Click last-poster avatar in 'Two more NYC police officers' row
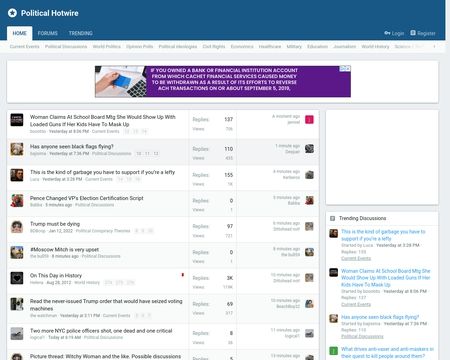The image size is (450, 360). pyautogui.click(x=309, y=333)
